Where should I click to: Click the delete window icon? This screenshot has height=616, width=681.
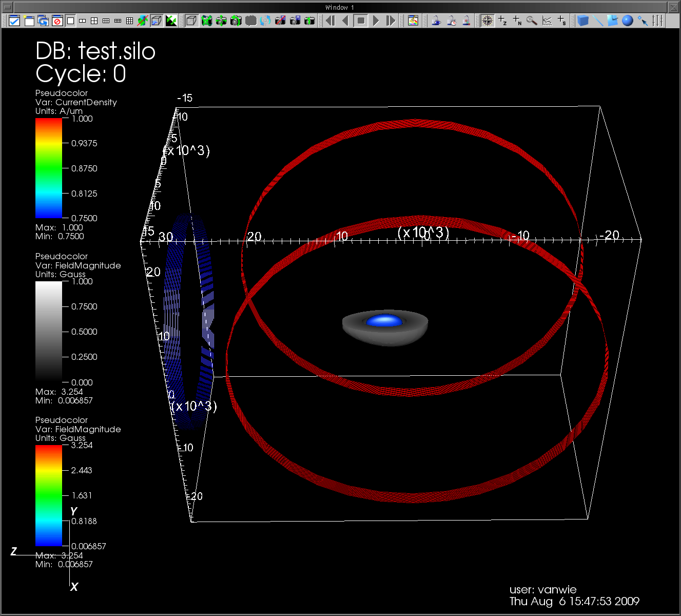57,21
